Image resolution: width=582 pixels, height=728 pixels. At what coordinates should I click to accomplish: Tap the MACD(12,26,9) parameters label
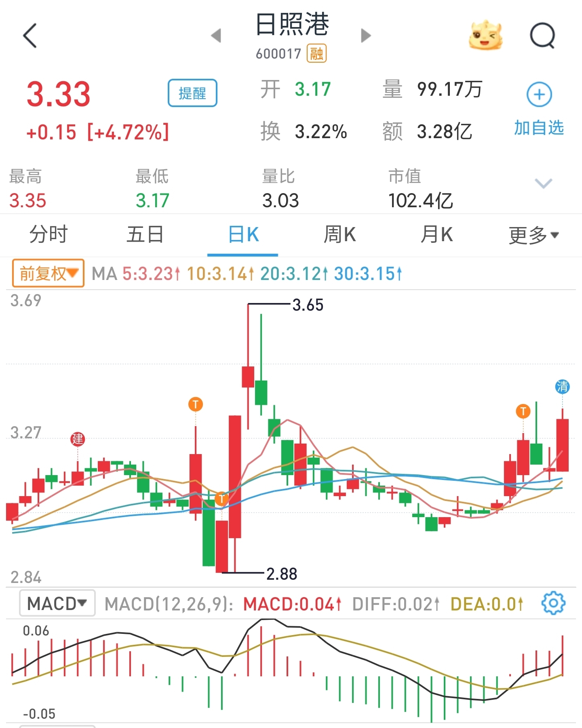tap(169, 604)
